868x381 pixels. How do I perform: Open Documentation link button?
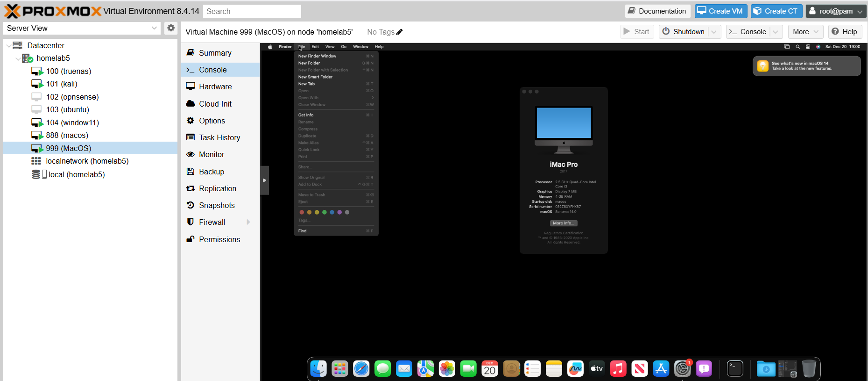[x=657, y=11]
